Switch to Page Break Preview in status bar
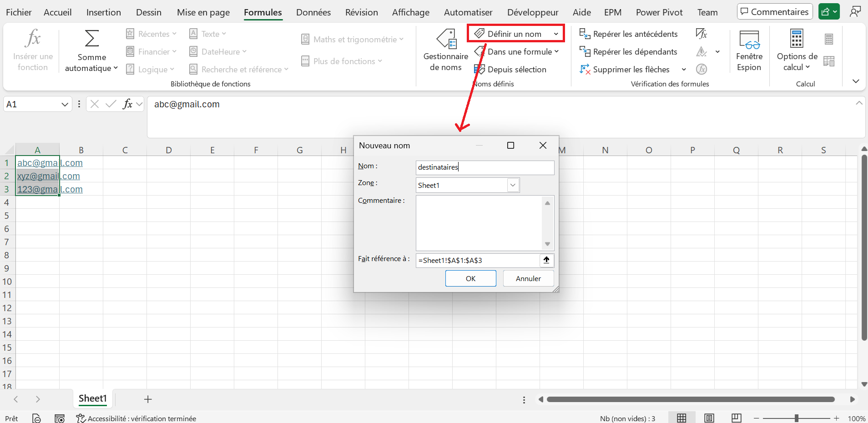Screen dimensions: 868x423 coord(737,418)
